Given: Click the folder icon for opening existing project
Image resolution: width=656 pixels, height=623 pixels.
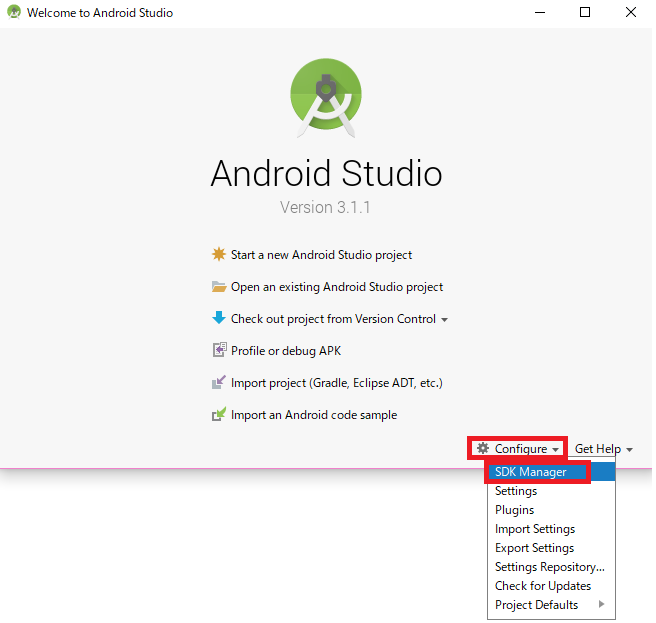Looking at the screenshot, I should pos(218,287).
